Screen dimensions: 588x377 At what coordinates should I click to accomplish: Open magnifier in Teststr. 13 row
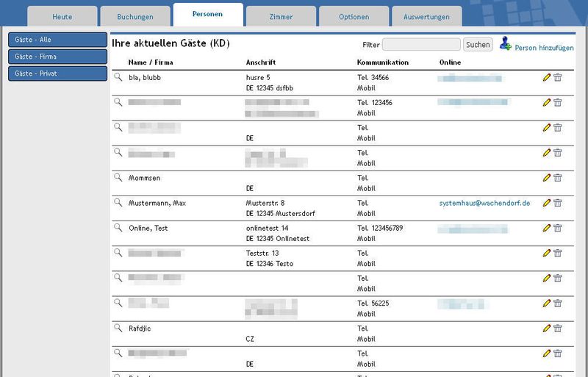coord(118,253)
